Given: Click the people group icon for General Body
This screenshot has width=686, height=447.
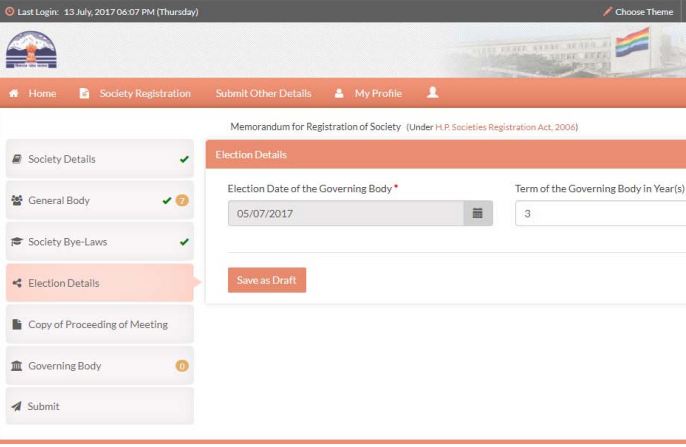Looking at the screenshot, I should point(17,200).
